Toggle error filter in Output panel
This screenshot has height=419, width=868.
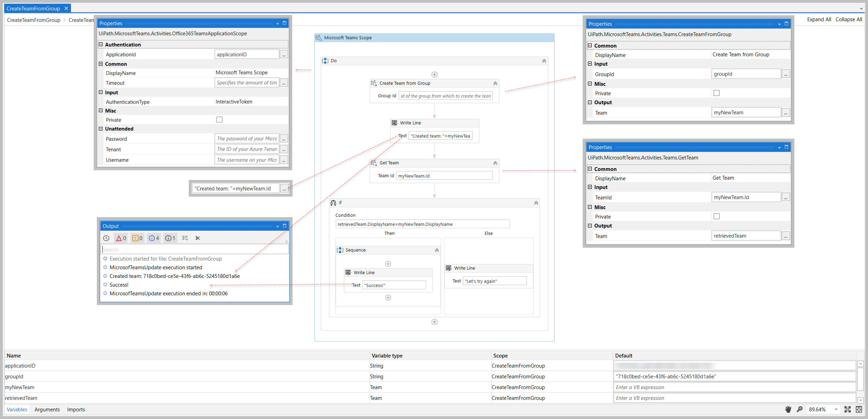click(x=121, y=238)
